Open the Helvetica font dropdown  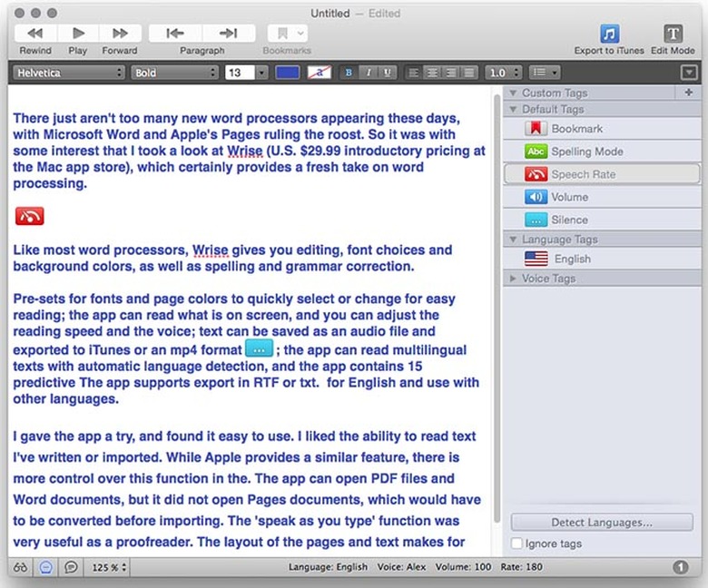pos(68,73)
